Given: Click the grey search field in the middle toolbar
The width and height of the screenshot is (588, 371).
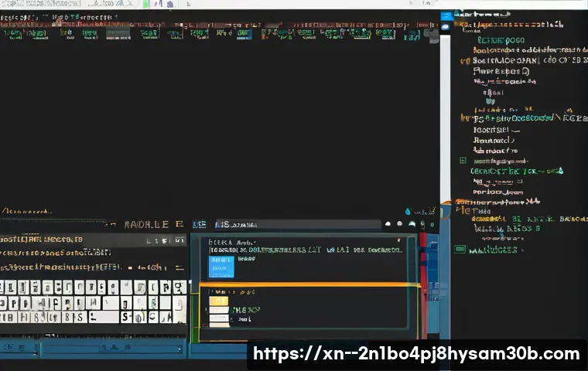Looking at the screenshot, I should pos(298,224).
